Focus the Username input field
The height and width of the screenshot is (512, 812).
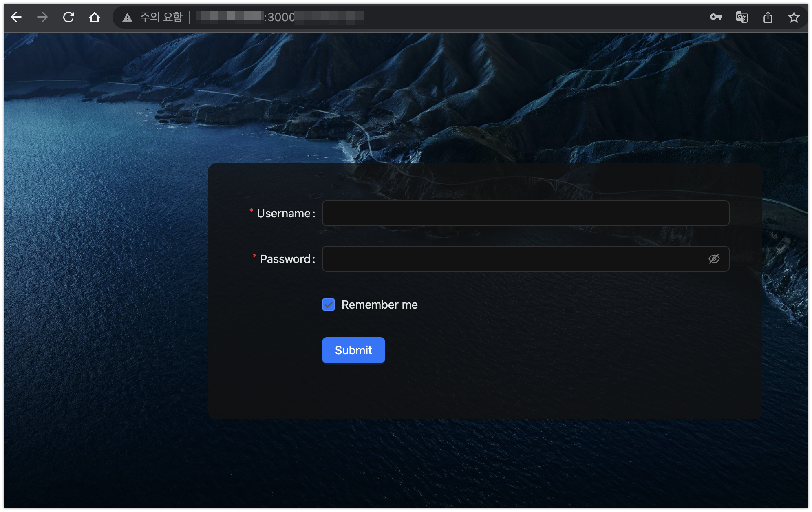pos(525,213)
